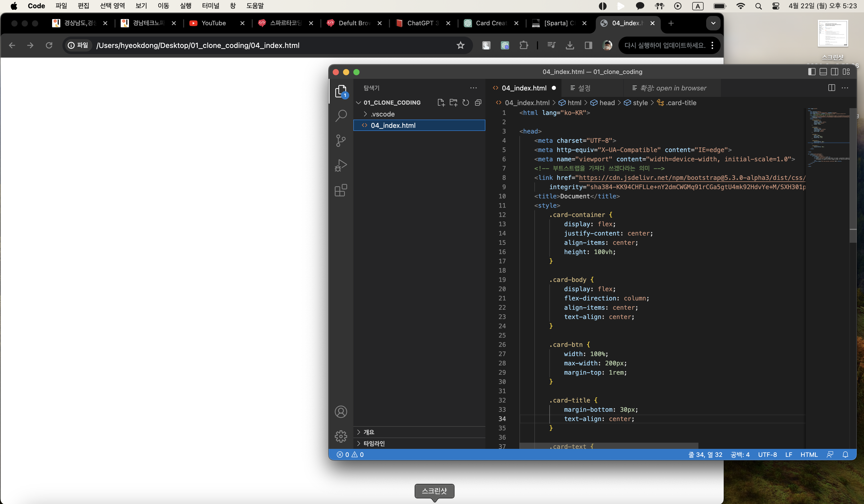864x504 pixels.
Task: Open notifications bell in status bar
Action: pos(845,455)
